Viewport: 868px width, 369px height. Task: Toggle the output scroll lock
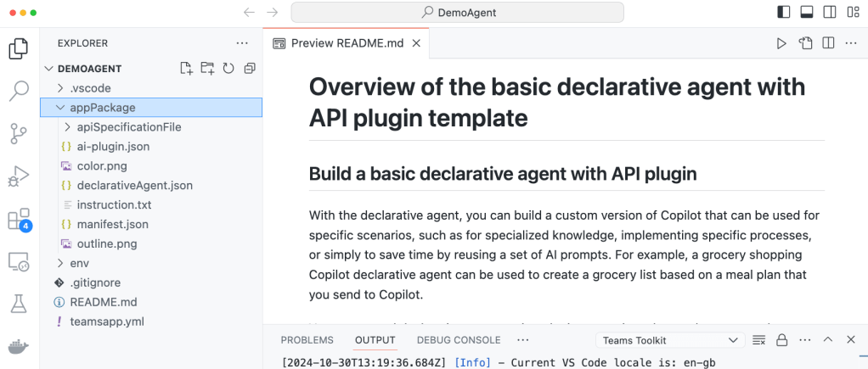click(x=783, y=340)
